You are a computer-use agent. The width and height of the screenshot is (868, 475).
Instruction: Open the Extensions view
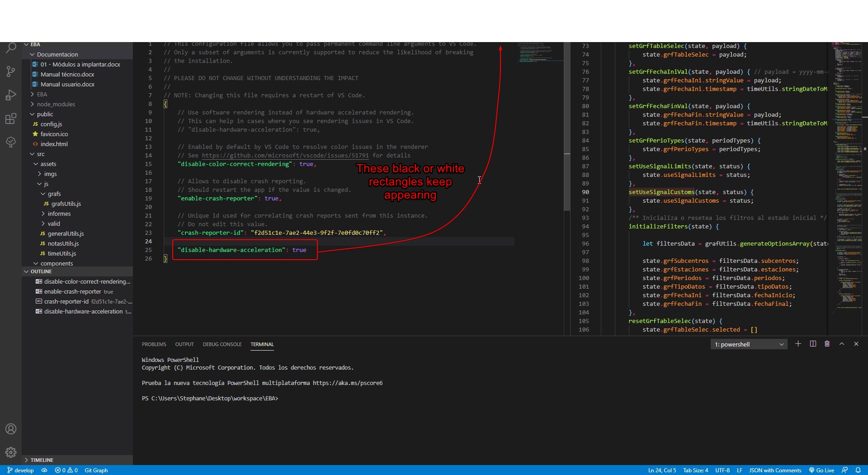10,119
